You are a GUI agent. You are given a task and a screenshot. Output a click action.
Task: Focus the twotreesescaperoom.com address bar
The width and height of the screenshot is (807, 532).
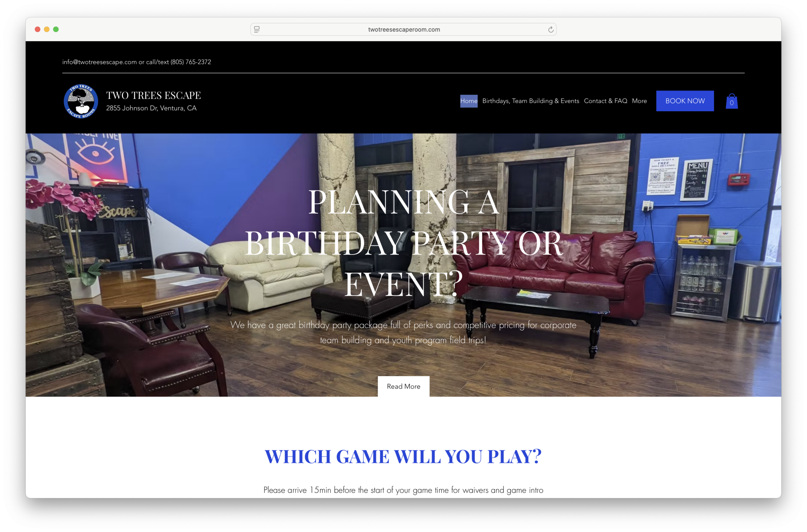point(403,30)
